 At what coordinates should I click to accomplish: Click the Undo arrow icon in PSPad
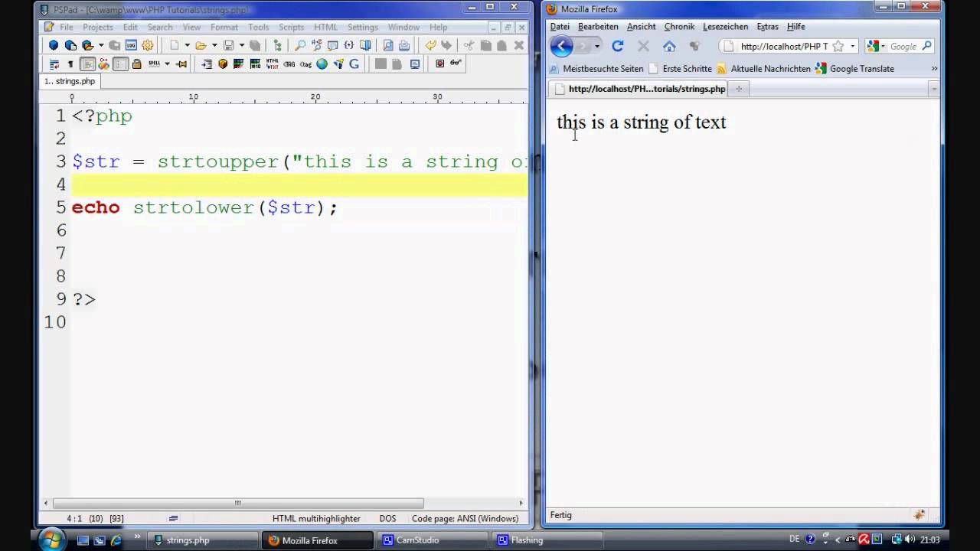coord(431,46)
